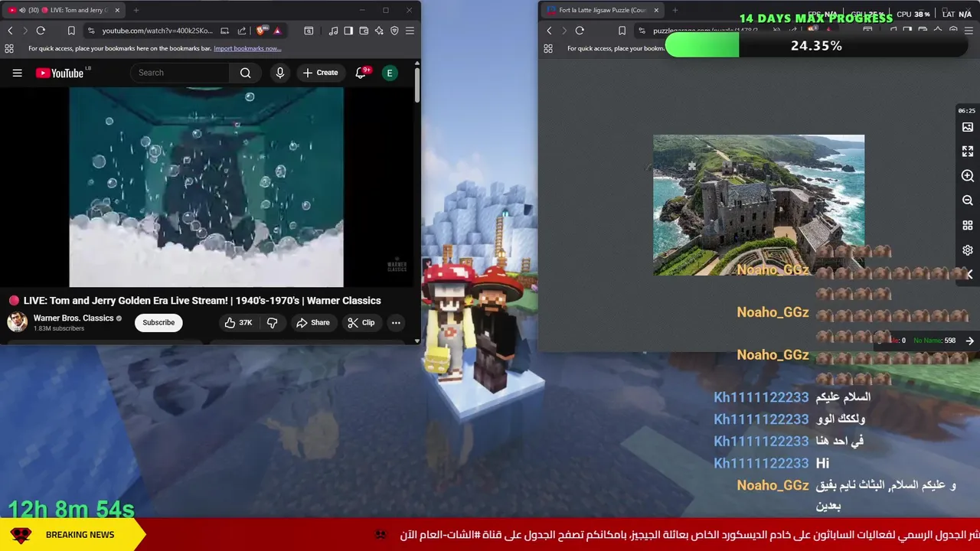Toggle puzzle fullscreen expand icon
The image size is (980, 551).
[968, 152]
